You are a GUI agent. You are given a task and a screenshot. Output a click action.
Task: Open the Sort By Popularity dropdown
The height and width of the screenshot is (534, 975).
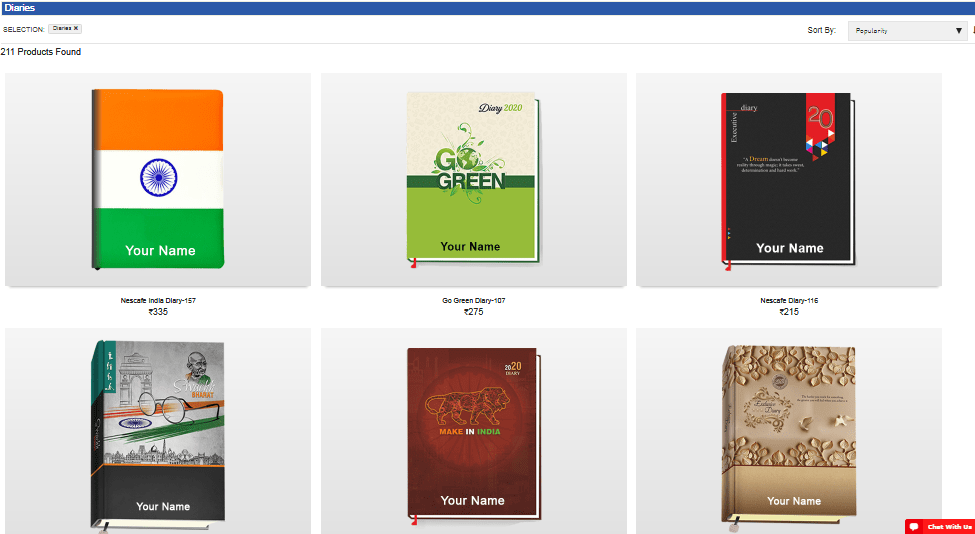907,30
